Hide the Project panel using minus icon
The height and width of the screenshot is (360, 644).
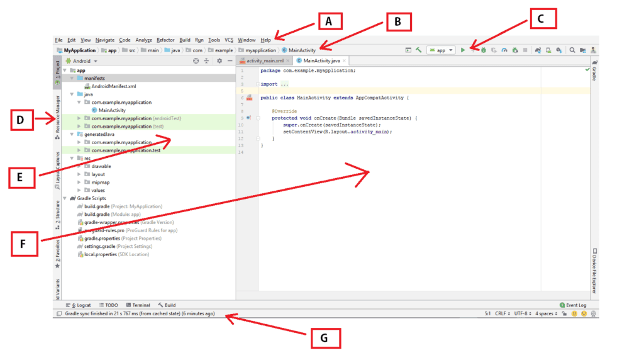(x=230, y=61)
